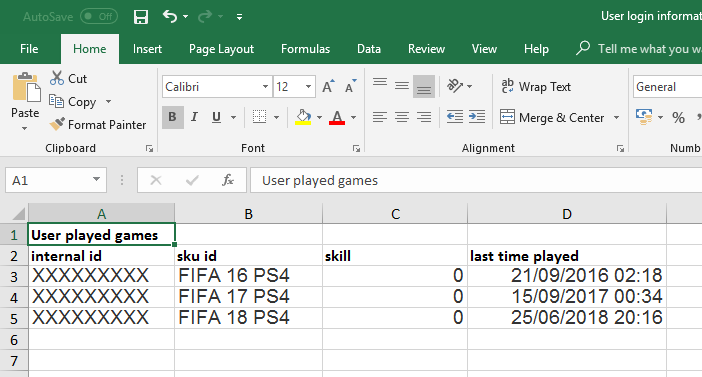This screenshot has width=702, height=377.
Task: Open the View tab
Action: pos(484,49)
